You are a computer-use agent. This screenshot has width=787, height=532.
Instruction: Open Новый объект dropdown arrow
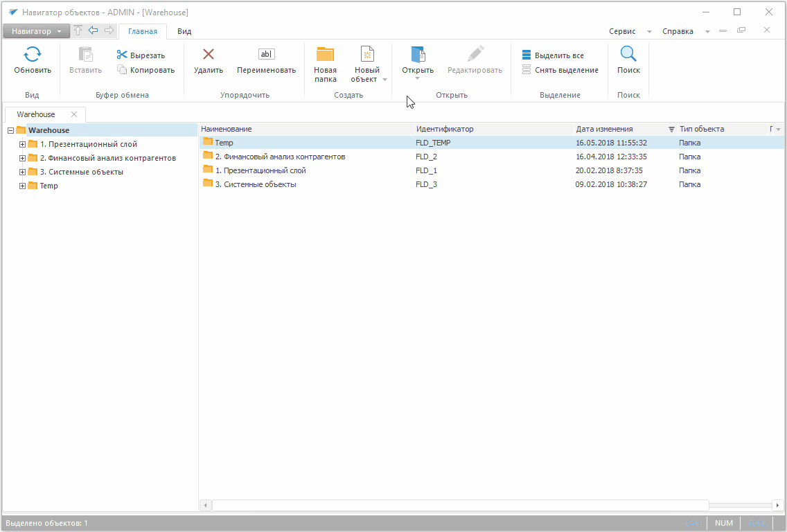click(x=385, y=80)
